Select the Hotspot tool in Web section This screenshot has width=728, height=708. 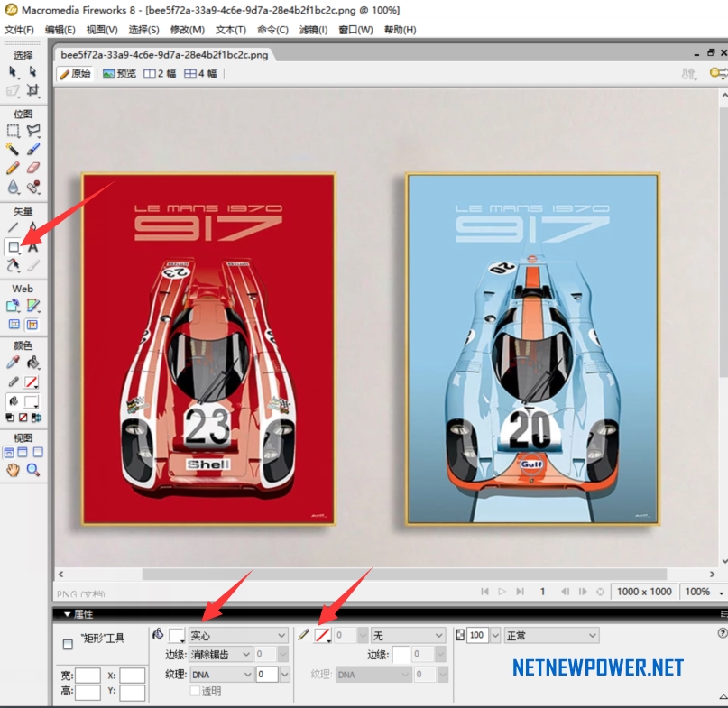13,306
